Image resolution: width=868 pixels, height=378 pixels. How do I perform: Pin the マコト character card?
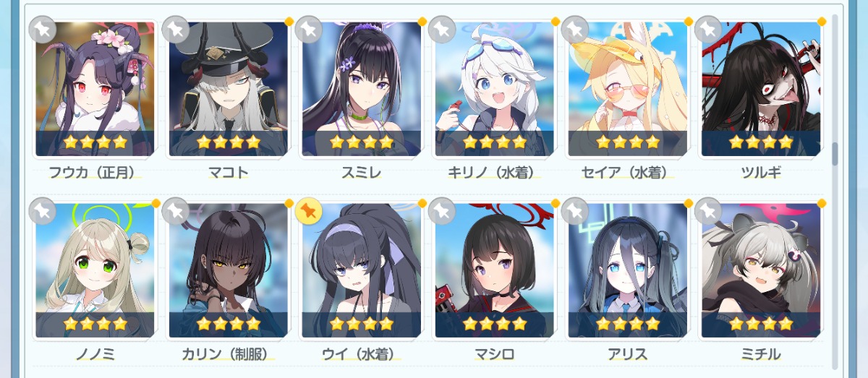click(176, 30)
